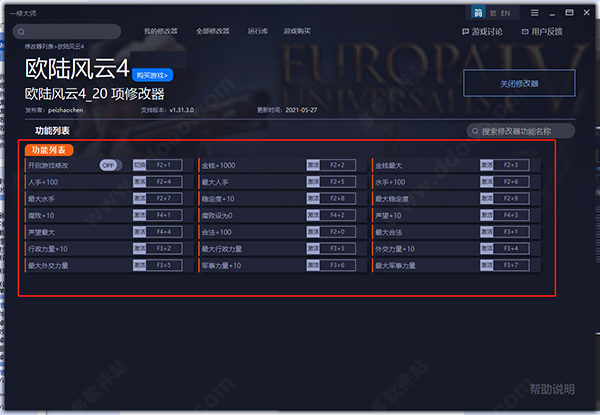The width and height of the screenshot is (600, 415).
Task: Open the 游戏购买 tab
Action: tap(297, 31)
